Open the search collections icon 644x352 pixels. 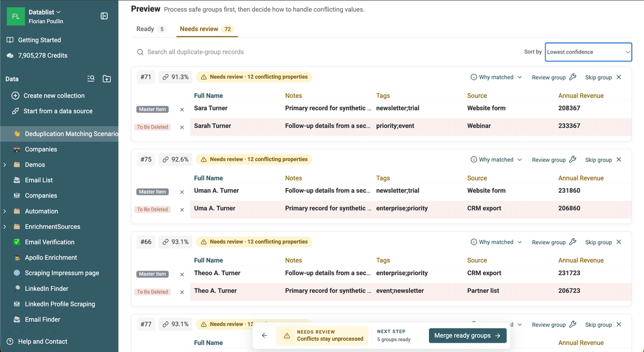tap(91, 79)
